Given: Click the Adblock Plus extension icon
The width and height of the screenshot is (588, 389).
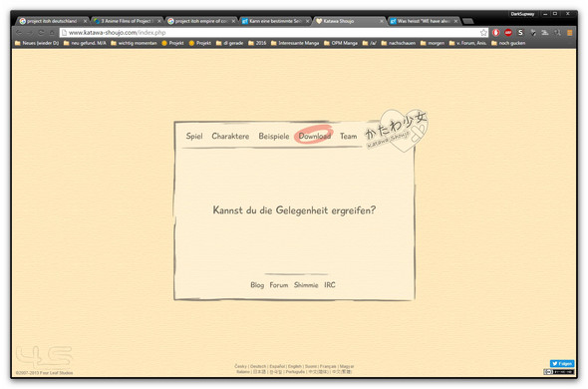Looking at the screenshot, I should pos(508,33).
